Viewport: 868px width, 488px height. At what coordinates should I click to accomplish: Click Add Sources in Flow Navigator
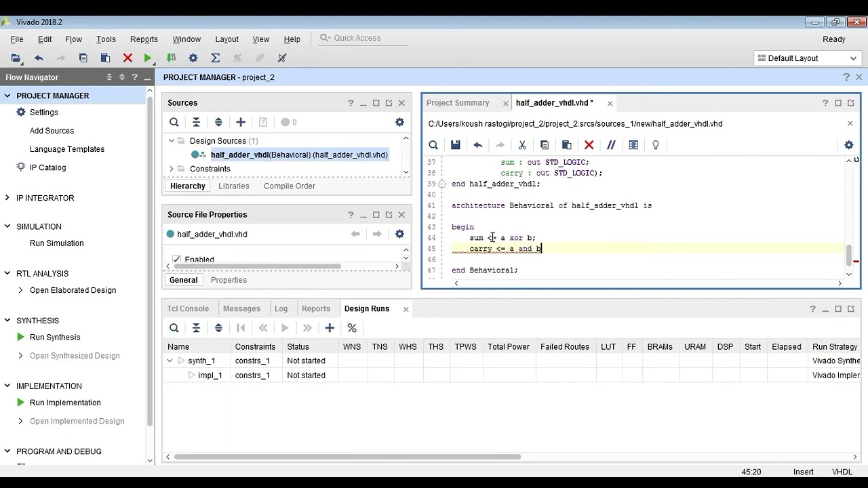(52, 131)
